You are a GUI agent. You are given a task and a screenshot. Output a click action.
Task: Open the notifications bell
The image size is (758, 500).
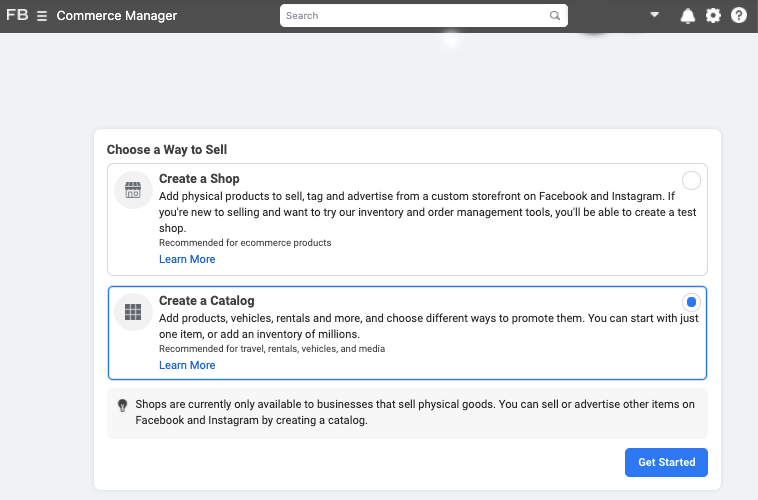coord(687,16)
